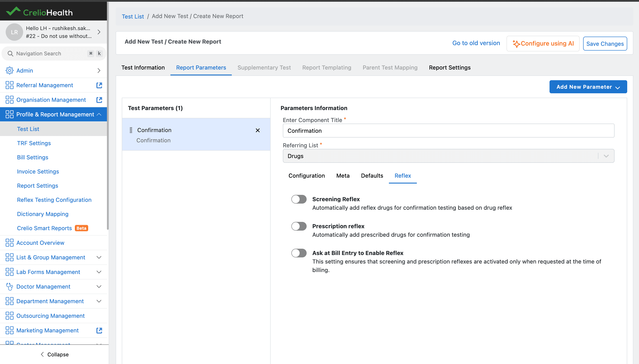Select the Confirmation parameter row
The image size is (639, 364).
[x=196, y=134]
